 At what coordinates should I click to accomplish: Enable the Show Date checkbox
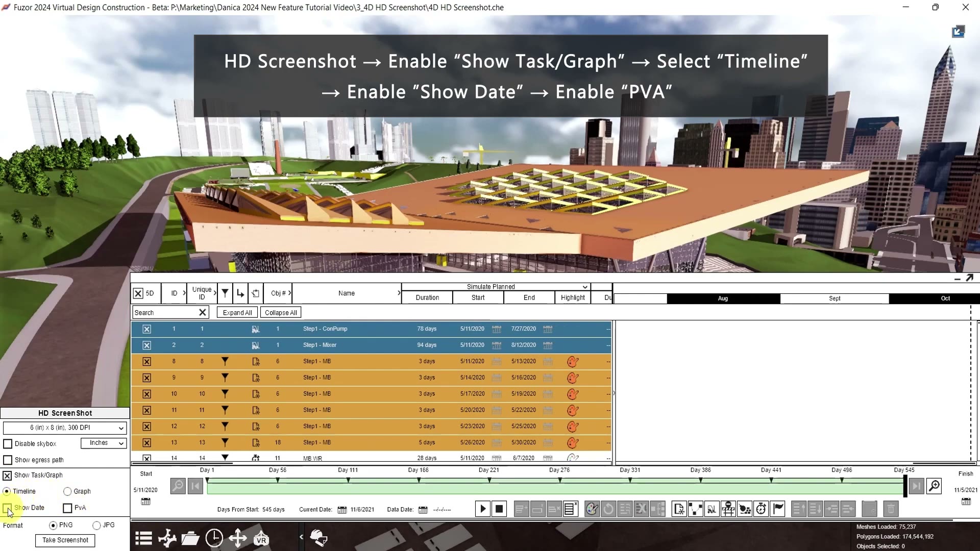point(7,508)
